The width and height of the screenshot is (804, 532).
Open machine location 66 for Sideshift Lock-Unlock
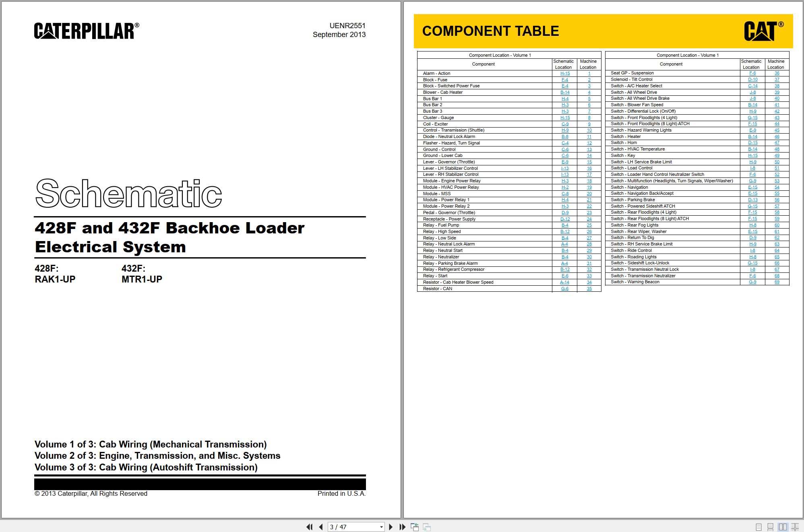777,263
